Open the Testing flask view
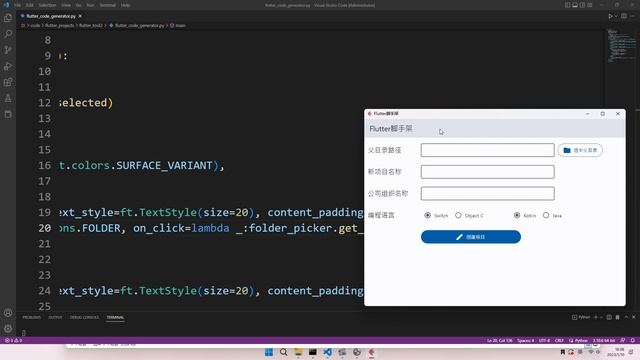 tap(8, 98)
